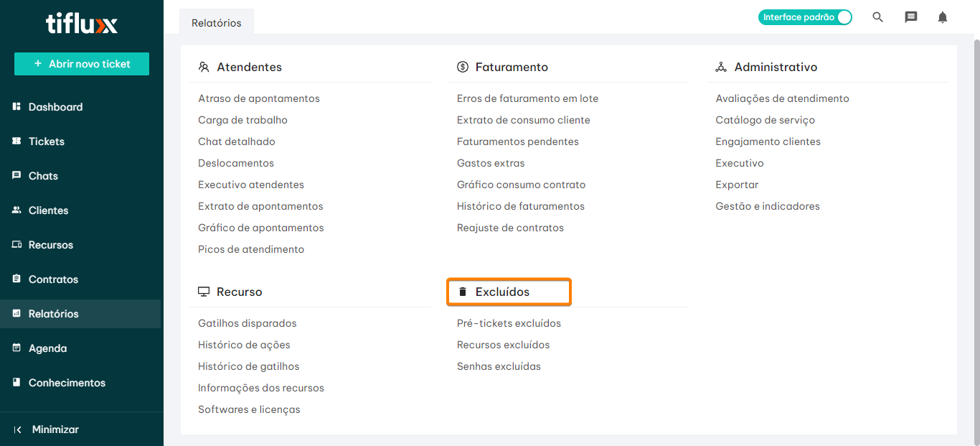
Task: Click the Administrativo hierarchy icon
Action: (x=721, y=67)
